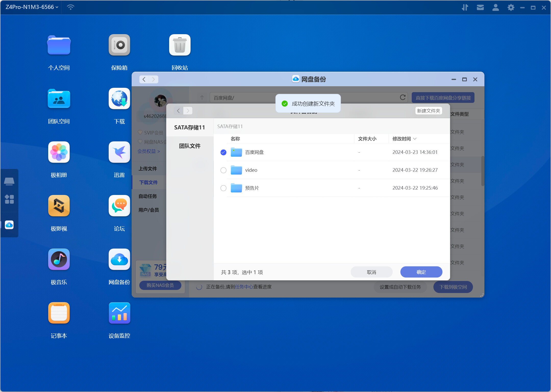The height and width of the screenshot is (392, 551).
Task: Open the 保险箱 safe box icon
Action: pos(119,45)
